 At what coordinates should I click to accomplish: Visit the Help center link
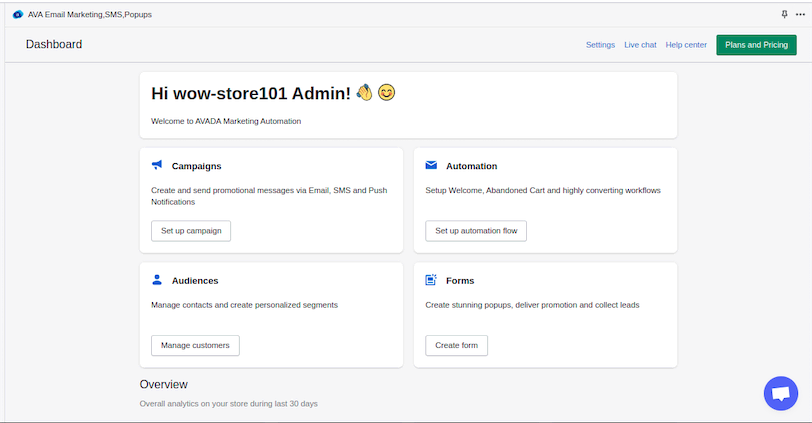(x=686, y=45)
